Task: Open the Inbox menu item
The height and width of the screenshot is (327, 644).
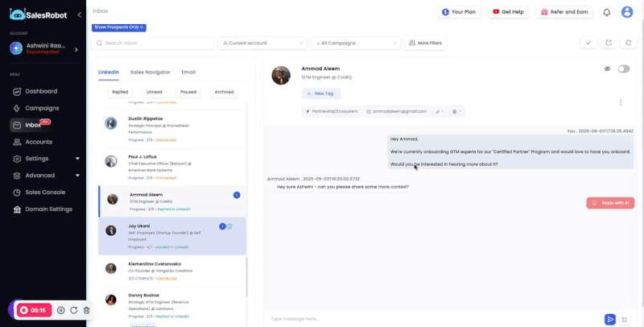Action: [33, 125]
